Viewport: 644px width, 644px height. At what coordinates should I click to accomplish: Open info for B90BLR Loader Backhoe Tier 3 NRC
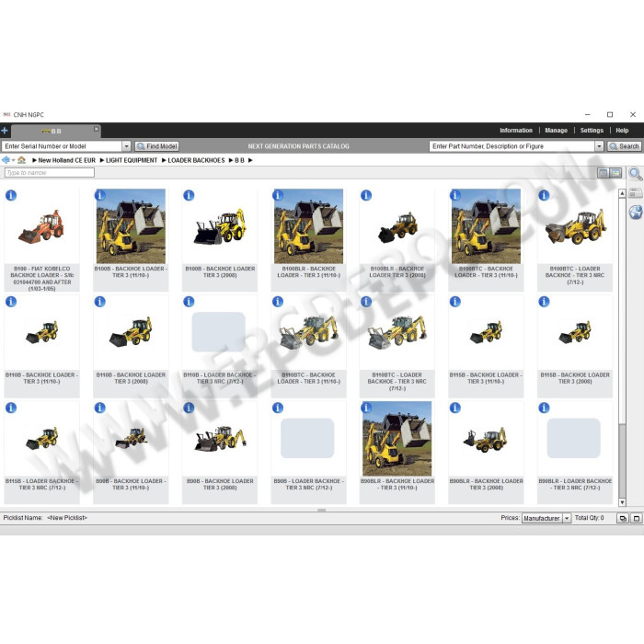click(545, 408)
